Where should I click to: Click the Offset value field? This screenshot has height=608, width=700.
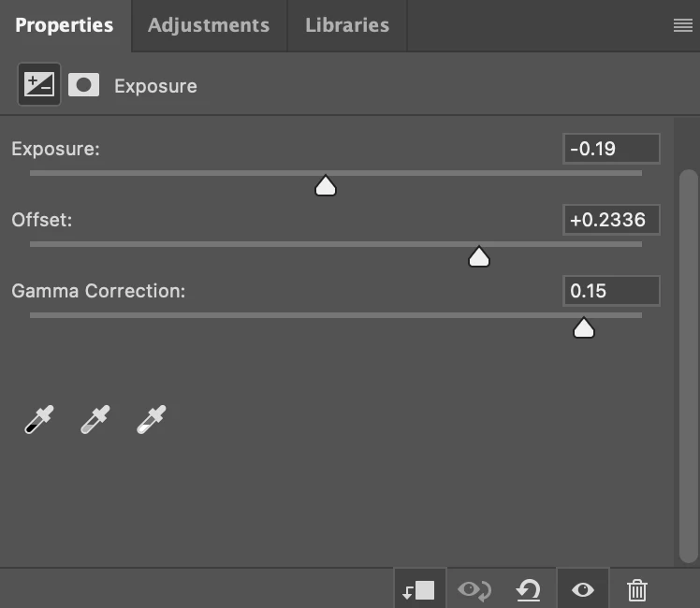pos(611,220)
